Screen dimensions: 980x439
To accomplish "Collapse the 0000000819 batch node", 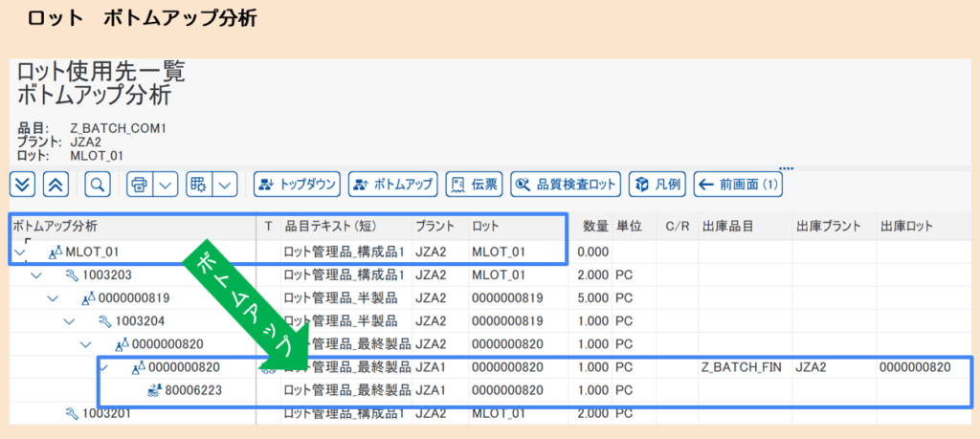I will [55, 298].
